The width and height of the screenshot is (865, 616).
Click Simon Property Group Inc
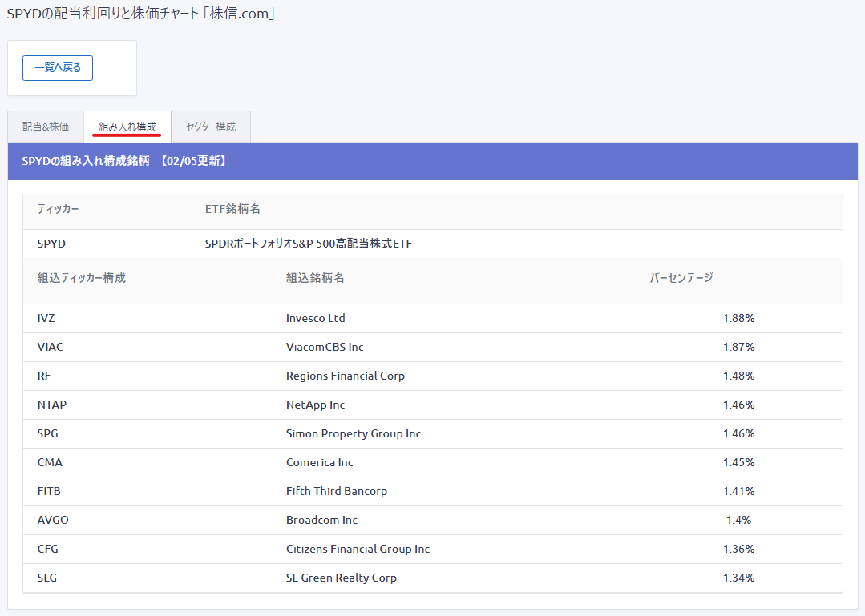(354, 433)
